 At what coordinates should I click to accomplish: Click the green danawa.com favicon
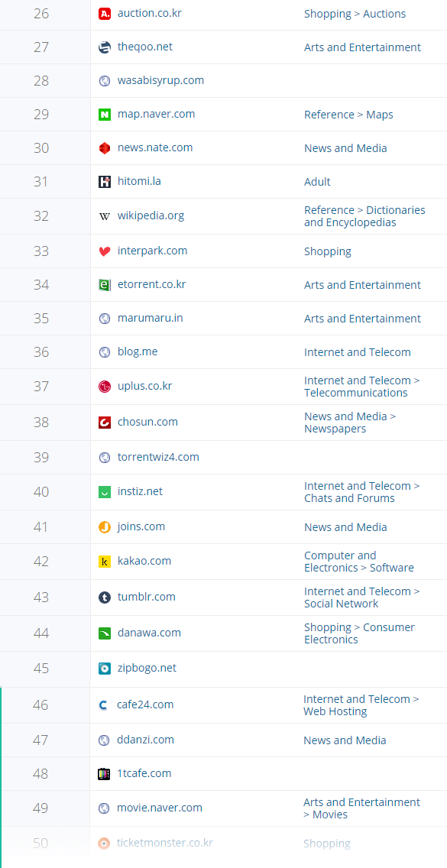[105, 633]
